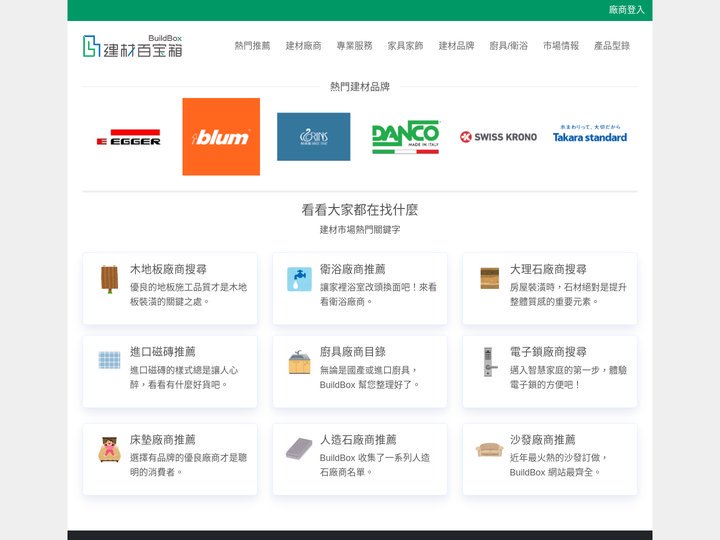Open the 廚具/衛浴 menu item
This screenshot has width=720, height=540.
[x=508, y=45]
